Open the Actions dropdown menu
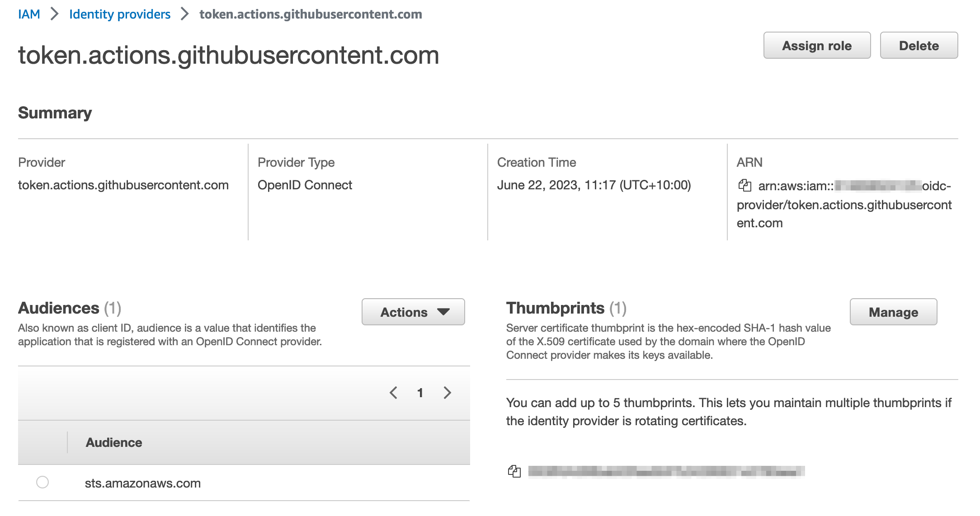 [x=413, y=311]
